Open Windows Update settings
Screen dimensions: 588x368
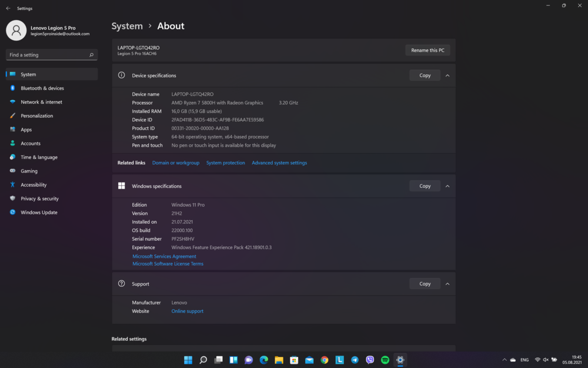pyautogui.click(x=52, y=213)
